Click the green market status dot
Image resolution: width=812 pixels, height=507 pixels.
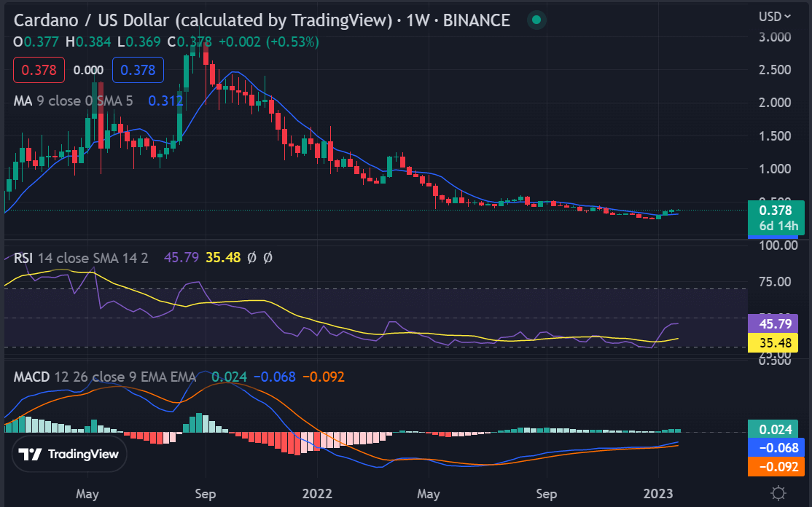tap(536, 20)
